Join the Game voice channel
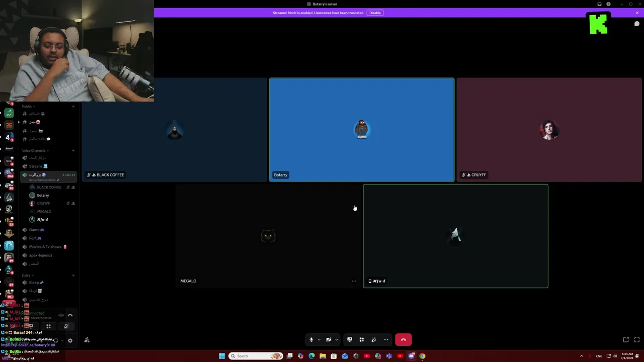This screenshot has width=644, height=362. (x=49, y=230)
